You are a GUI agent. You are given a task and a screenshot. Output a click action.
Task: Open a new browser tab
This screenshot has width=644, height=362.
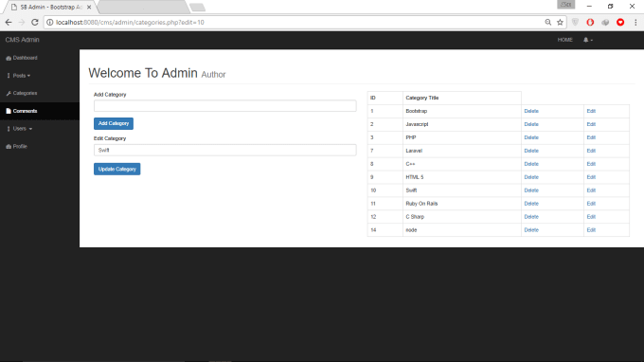198,7
